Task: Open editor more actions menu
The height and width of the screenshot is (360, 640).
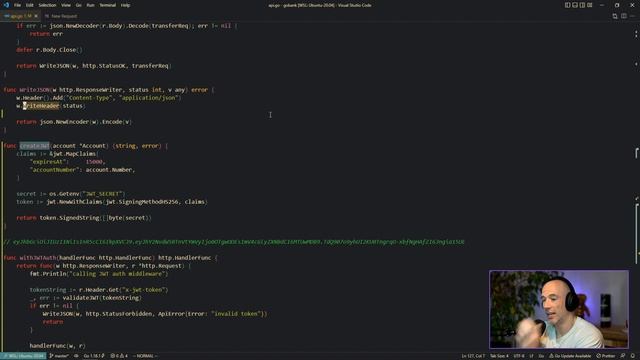Action: [633, 16]
